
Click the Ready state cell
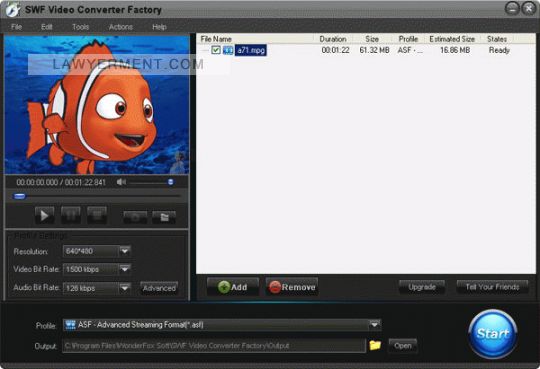[x=499, y=50]
